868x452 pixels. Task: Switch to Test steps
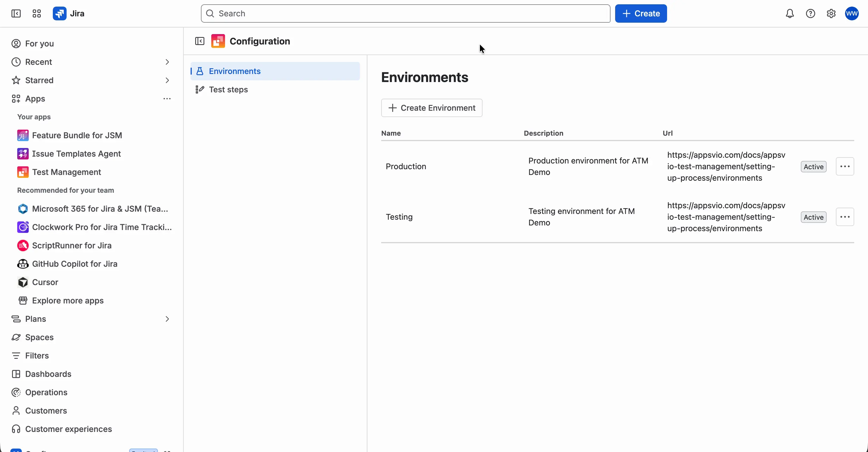pyautogui.click(x=275, y=89)
